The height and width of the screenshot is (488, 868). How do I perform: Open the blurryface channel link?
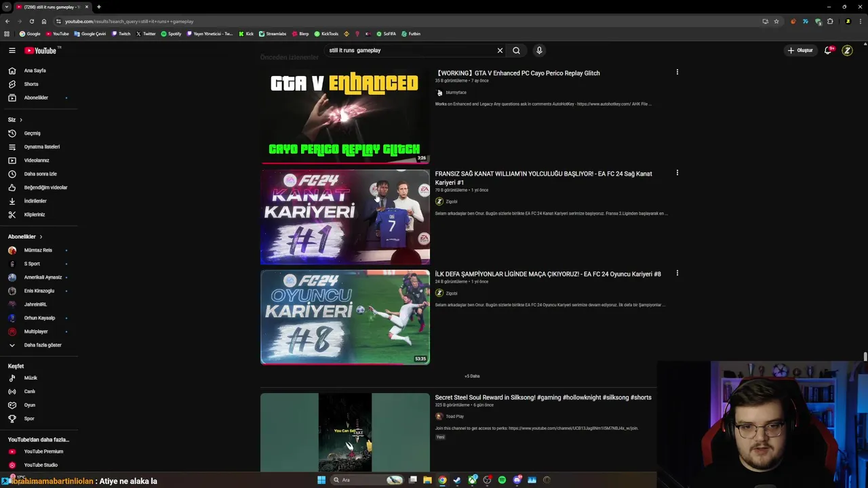click(456, 93)
